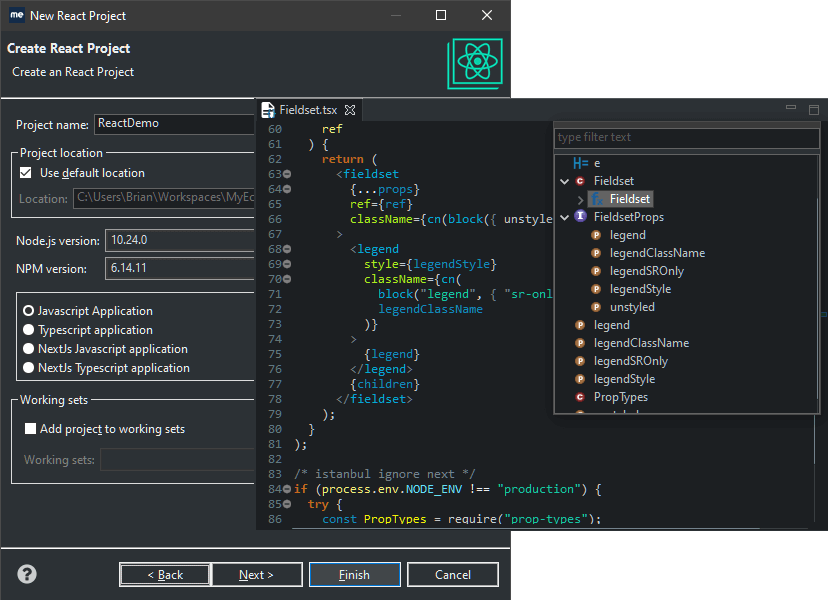
Task: Click the '<fieldset' opening tag on line 63
Action: tap(368, 174)
